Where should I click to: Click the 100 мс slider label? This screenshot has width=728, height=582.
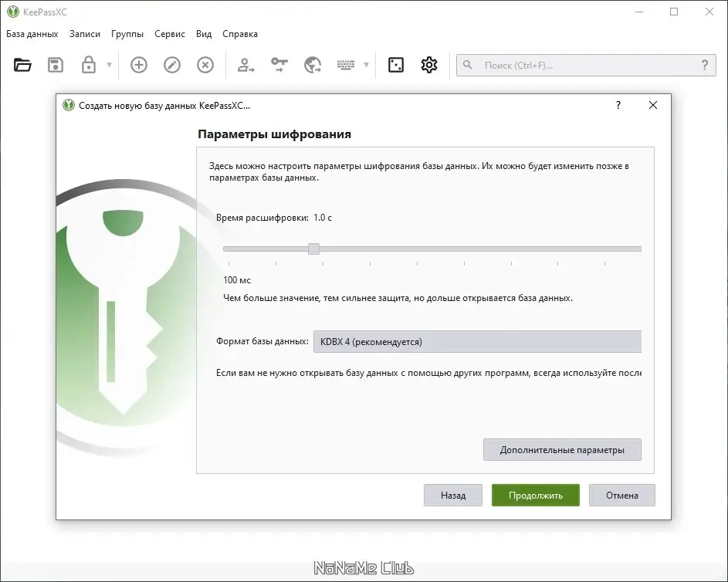(237, 280)
